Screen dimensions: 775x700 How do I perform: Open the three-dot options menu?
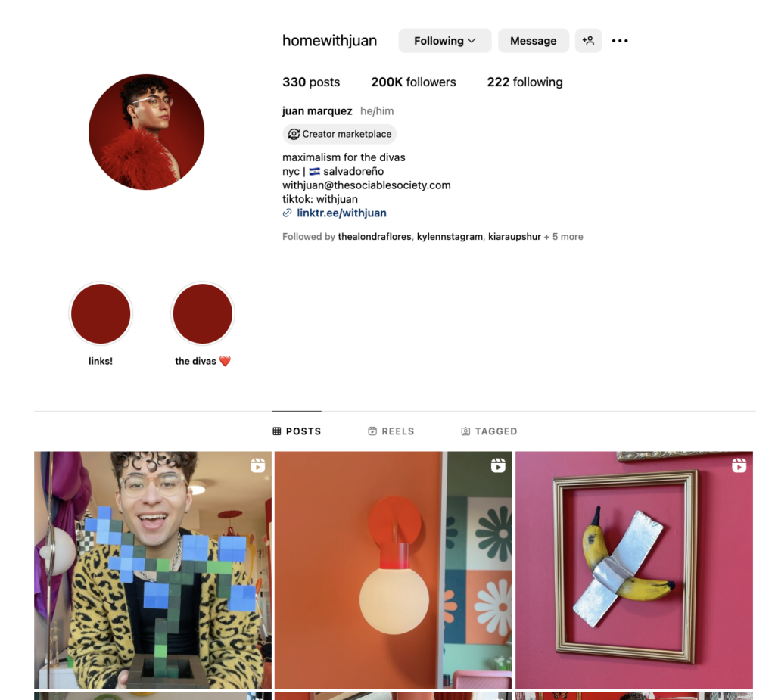click(620, 41)
